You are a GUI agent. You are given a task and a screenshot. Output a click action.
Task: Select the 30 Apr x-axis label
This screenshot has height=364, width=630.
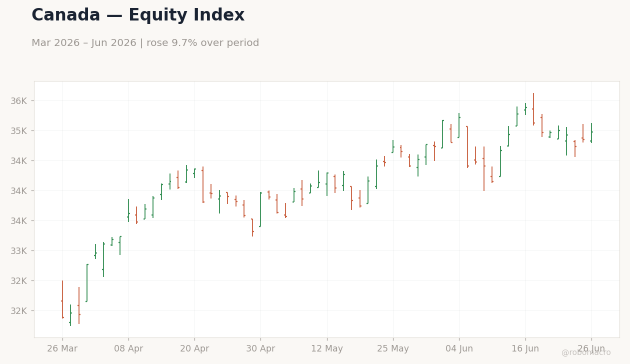(260, 349)
